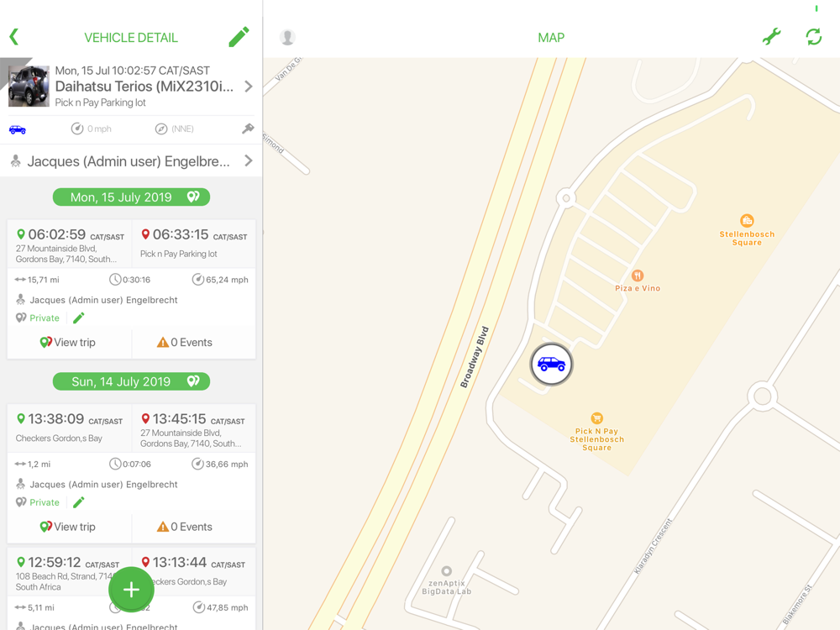840x630 pixels.
Task: Select the Mon, 15 July 2019 date header
Action: coord(131,197)
